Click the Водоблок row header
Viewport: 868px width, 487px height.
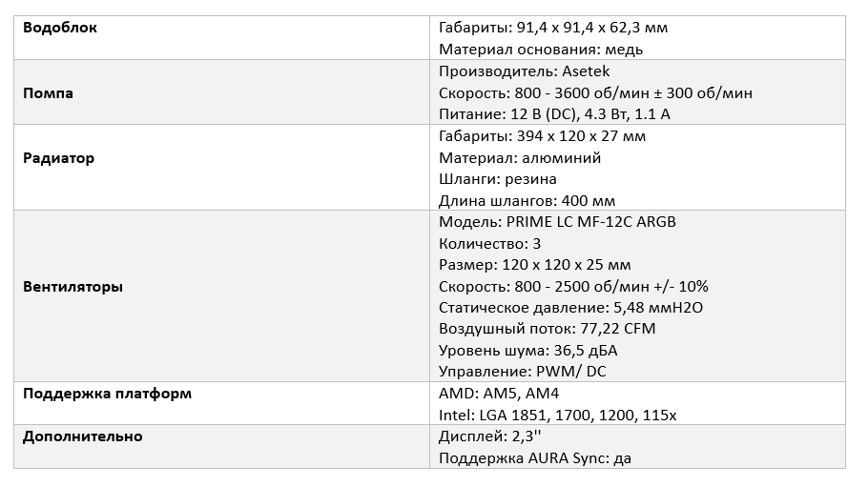pos(60,28)
